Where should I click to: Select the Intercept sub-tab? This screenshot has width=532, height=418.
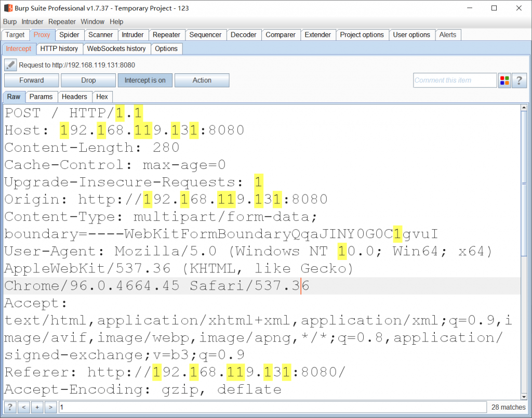pyautogui.click(x=19, y=48)
